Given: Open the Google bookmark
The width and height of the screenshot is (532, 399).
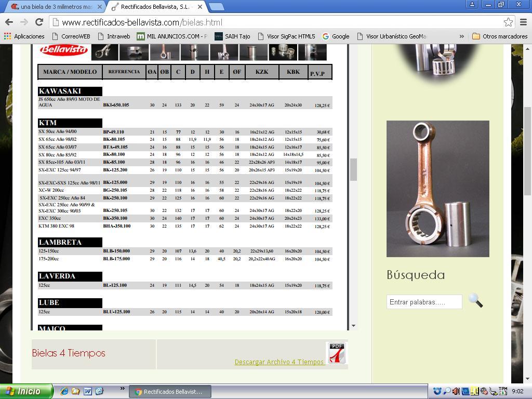Looking at the screenshot, I should pyautogui.click(x=336, y=36).
